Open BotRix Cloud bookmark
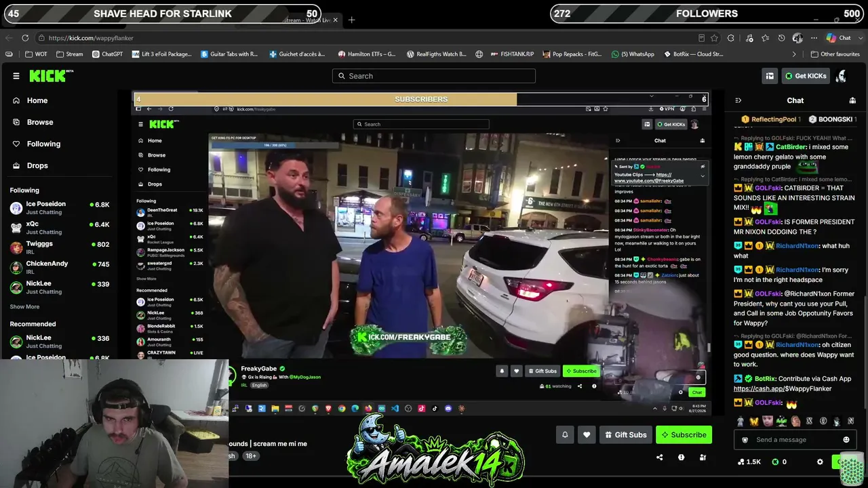Viewport: 868px width, 488px height. tap(692, 54)
